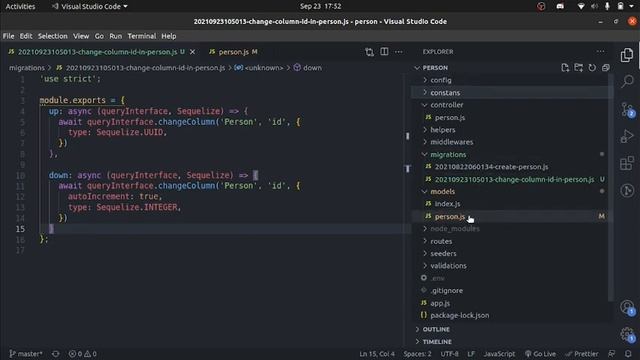Collapse the controller folder
Screen dimensions: 640x360
pos(447,105)
